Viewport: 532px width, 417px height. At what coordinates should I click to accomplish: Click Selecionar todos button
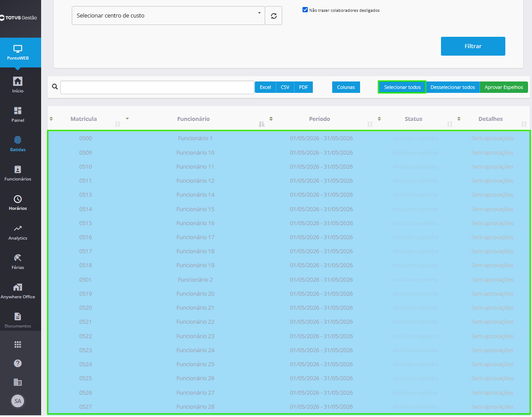click(x=402, y=87)
